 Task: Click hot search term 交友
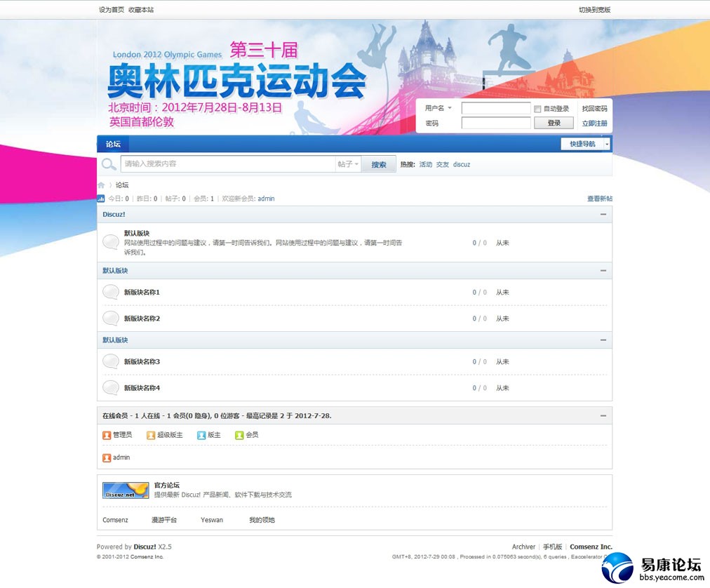point(443,164)
